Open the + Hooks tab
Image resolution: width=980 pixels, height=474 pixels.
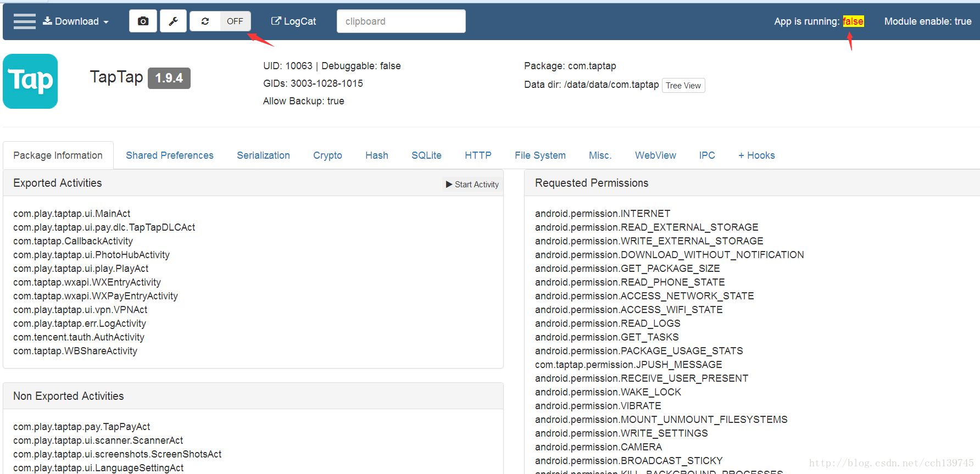[756, 155]
